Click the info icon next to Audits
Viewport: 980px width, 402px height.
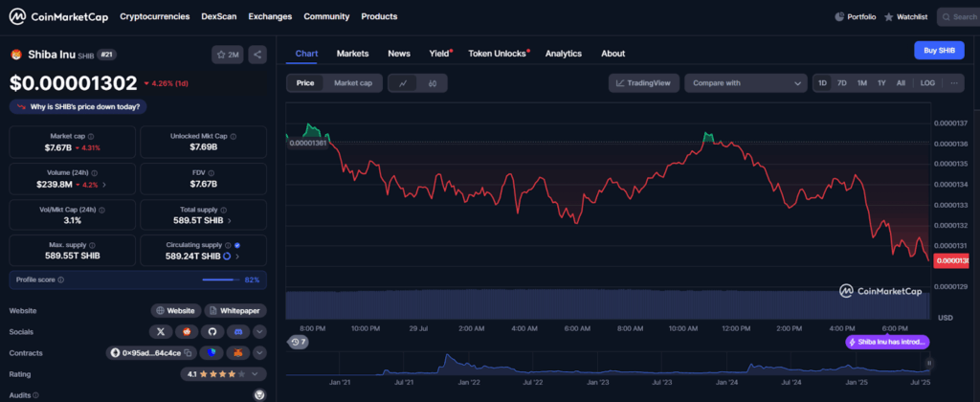point(35,395)
